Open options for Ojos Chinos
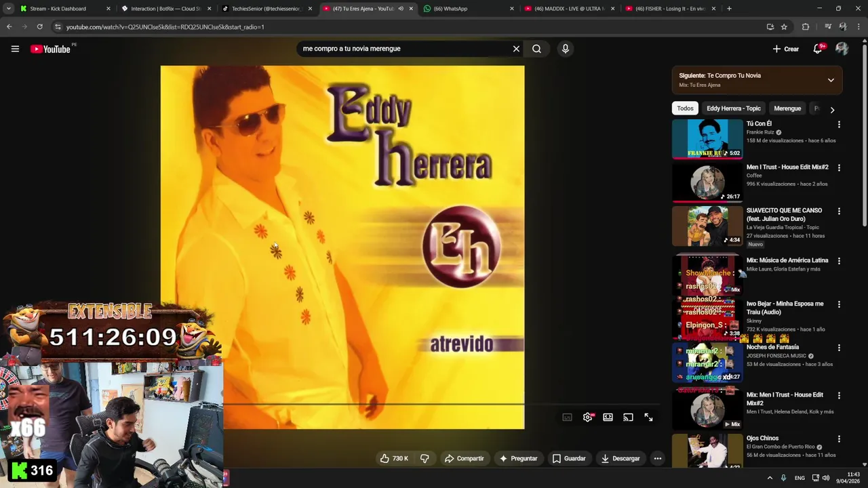Image resolution: width=868 pixels, height=488 pixels. pos(839,439)
